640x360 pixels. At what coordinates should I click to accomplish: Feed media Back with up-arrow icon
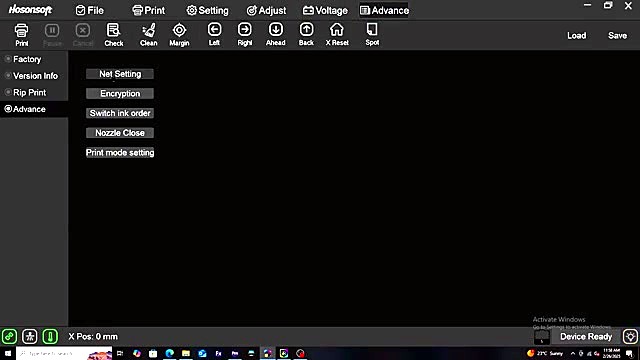coord(306,34)
